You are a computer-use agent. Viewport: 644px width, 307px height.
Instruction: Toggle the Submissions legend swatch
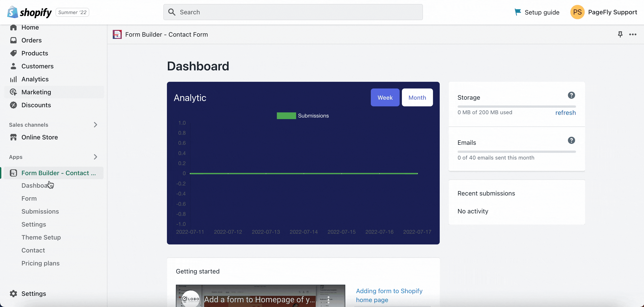[x=286, y=116]
